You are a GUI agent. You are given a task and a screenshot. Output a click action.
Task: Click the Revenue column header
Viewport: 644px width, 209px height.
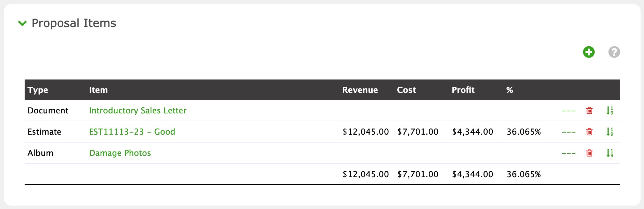[360, 90]
